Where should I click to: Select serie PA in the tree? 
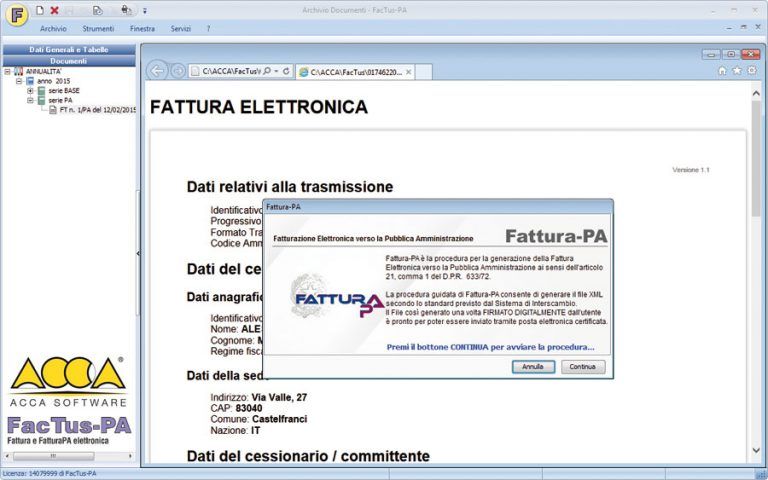[60, 100]
